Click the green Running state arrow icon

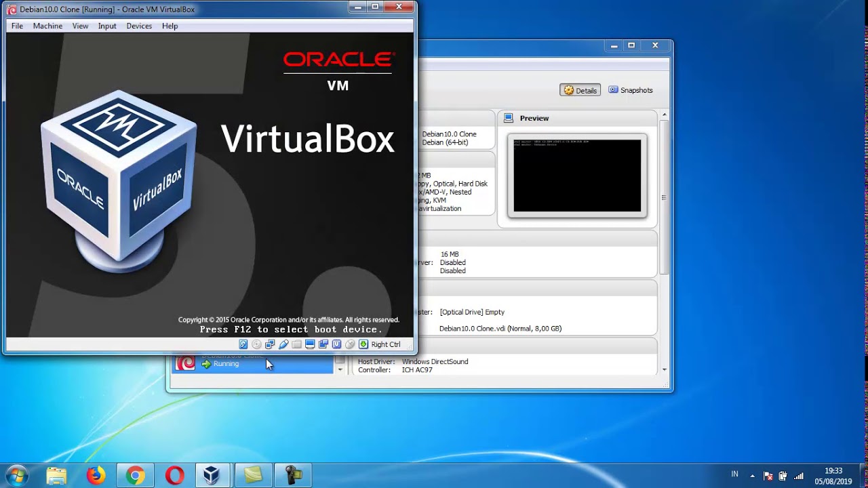206,364
